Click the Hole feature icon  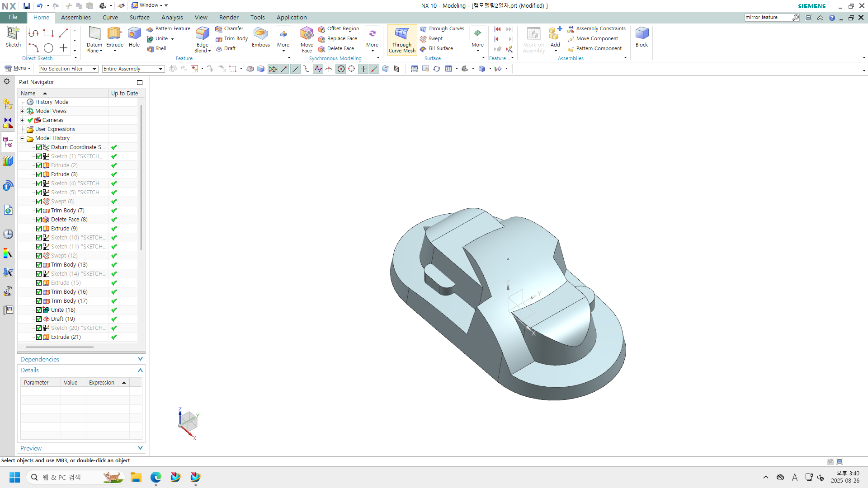[134, 34]
